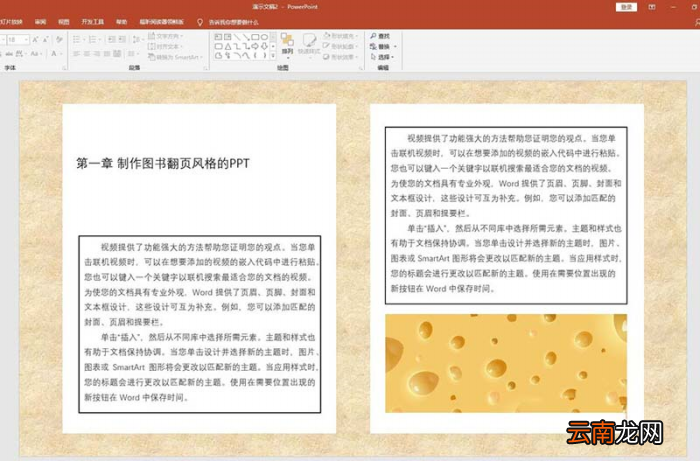Image resolution: width=700 pixels, height=461 pixels.
Task: Switch to the 开发工具 tab
Action: click(92, 22)
